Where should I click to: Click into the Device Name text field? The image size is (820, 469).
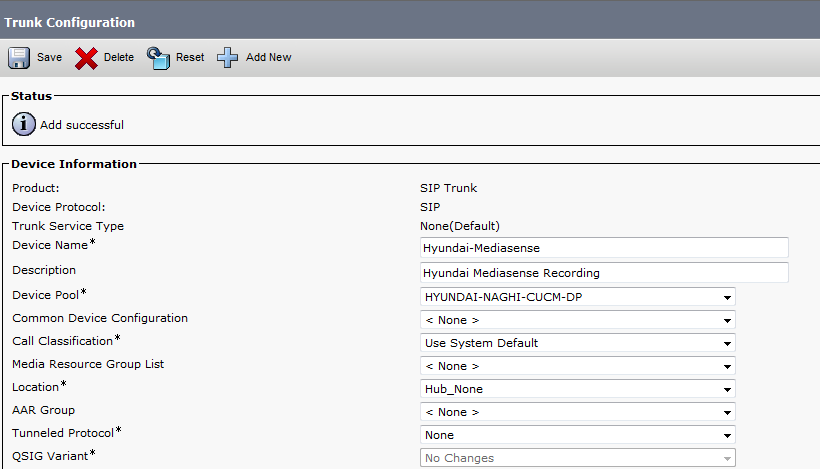(604, 248)
